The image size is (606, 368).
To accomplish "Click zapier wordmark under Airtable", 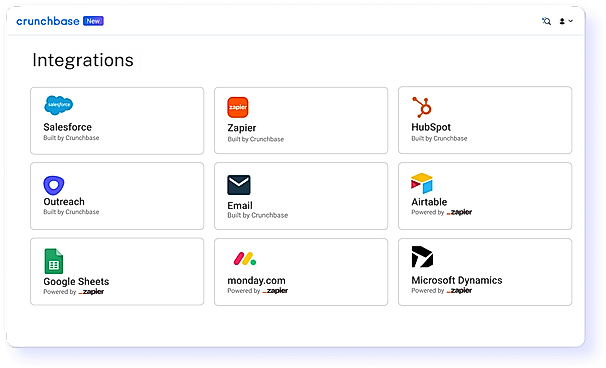I will [x=459, y=212].
